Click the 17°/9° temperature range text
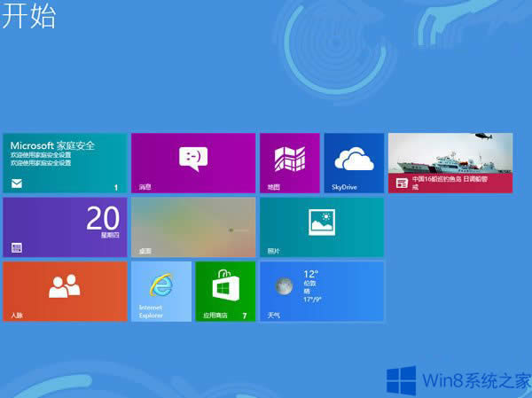532x398 pixels. pos(312,300)
